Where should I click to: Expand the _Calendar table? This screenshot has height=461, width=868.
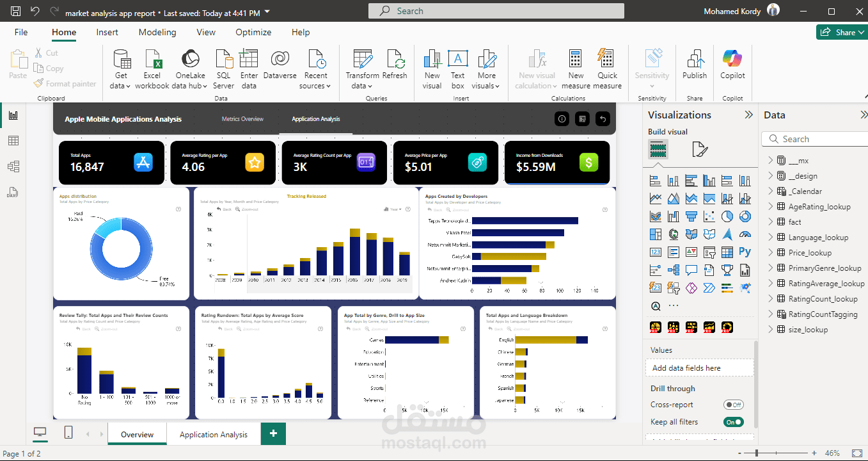pos(771,191)
